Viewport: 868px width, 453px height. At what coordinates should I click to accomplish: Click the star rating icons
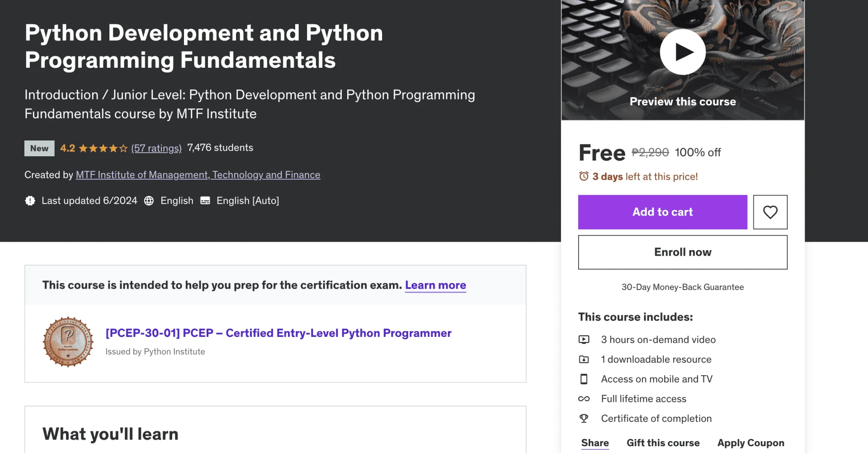click(103, 148)
